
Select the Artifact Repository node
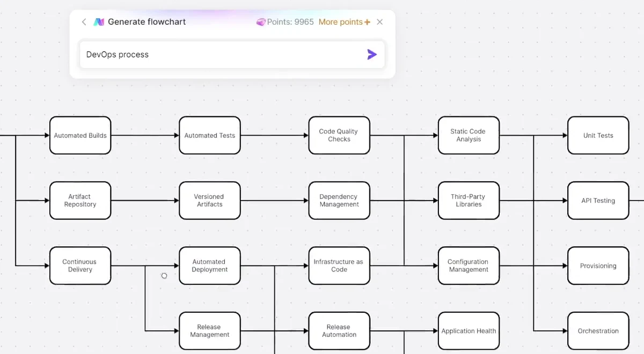(x=80, y=201)
